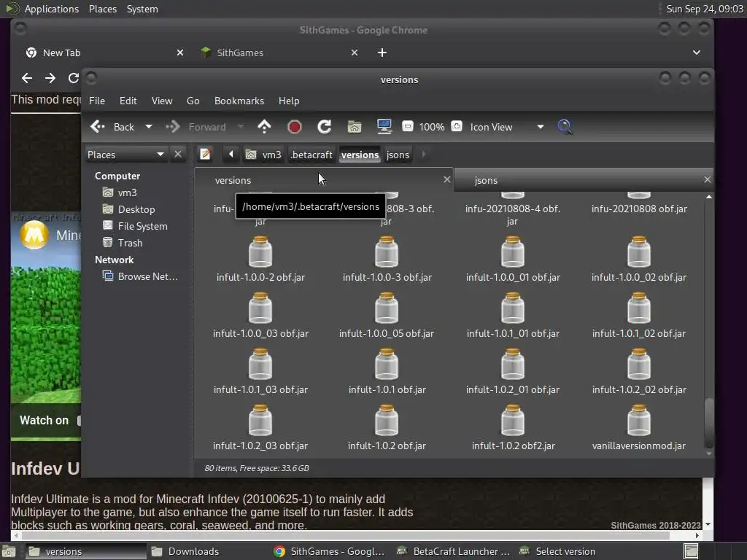747x560 pixels.
Task: Open the Computer toolbar icon
Action: (384, 127)
